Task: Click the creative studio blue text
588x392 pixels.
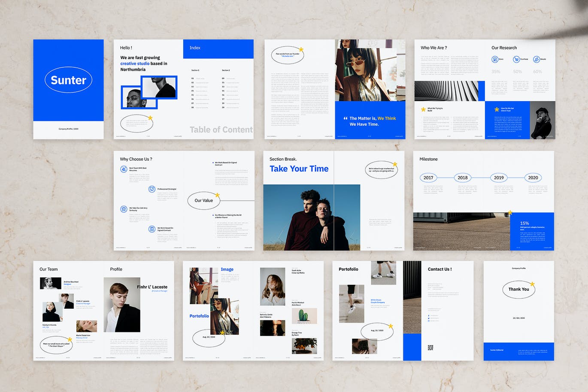Action: click(x=135, y=63)
